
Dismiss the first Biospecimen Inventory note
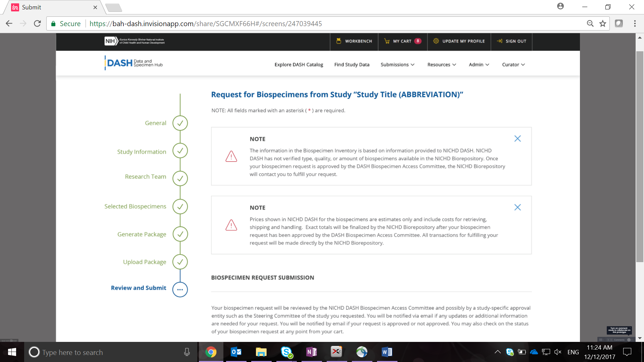(x=517, y=138)
